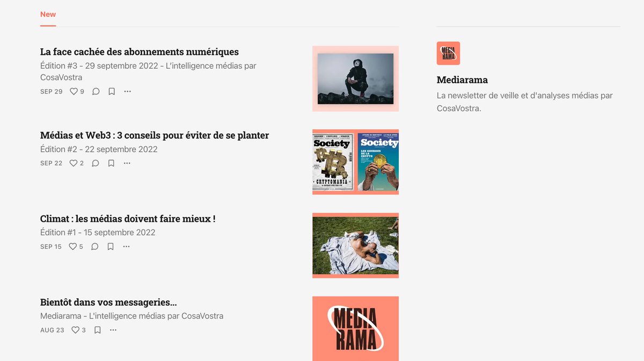Bookmark the "La face cachée des abonnements" post

112,91
